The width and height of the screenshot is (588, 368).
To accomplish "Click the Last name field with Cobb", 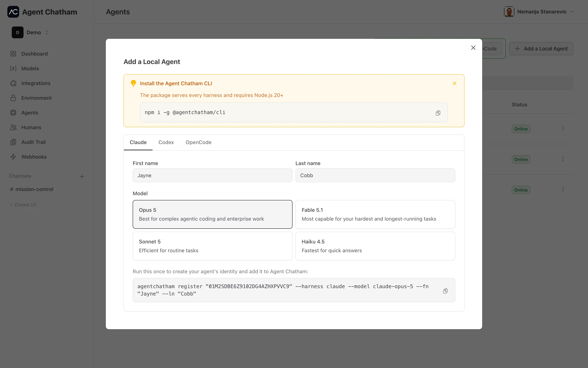I will (x=375, y=176).
